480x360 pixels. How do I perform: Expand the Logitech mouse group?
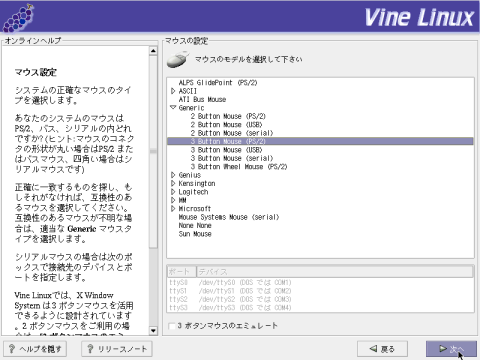tap(173, 192)
